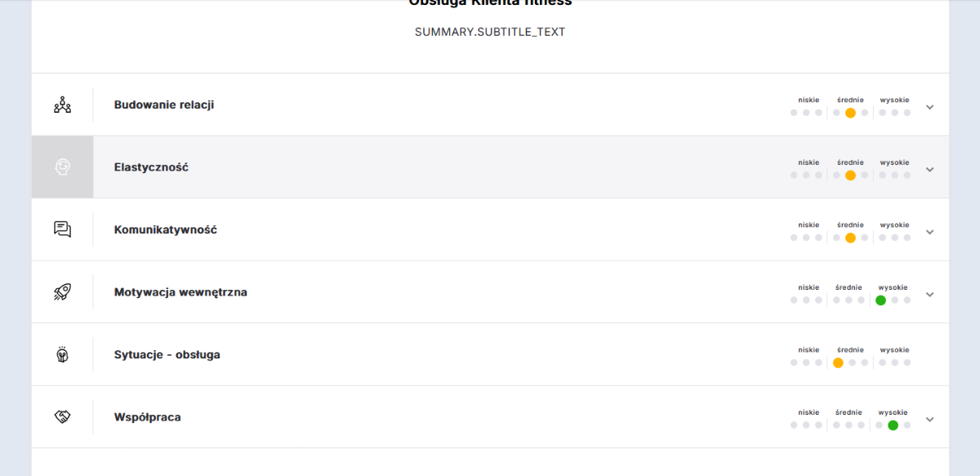The image size is (980, 476).
Task: Expand the Elastyczność row chevron
Action: (929, 170)
